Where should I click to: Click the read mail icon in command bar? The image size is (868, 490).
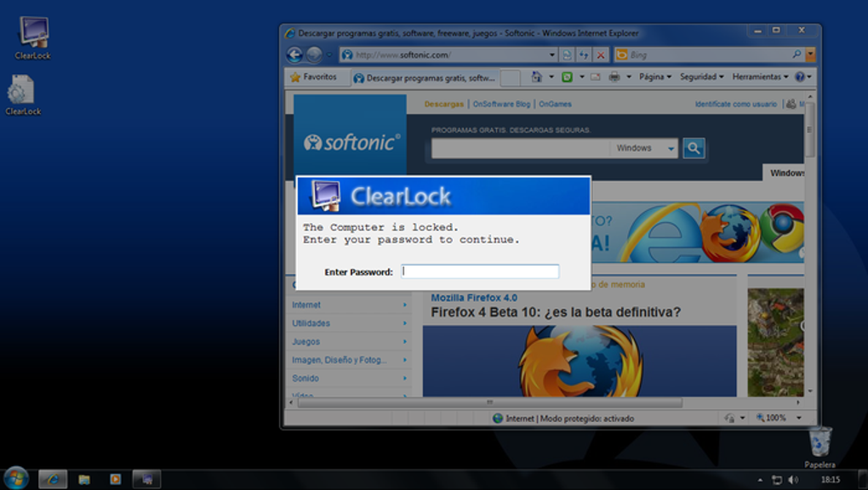[x=595, y=77]
